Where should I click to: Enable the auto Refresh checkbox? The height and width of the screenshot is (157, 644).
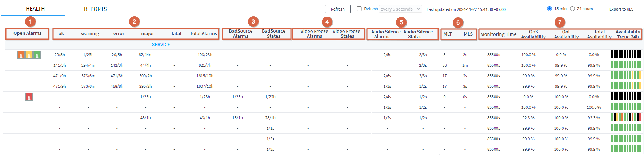tap(359, 9)
